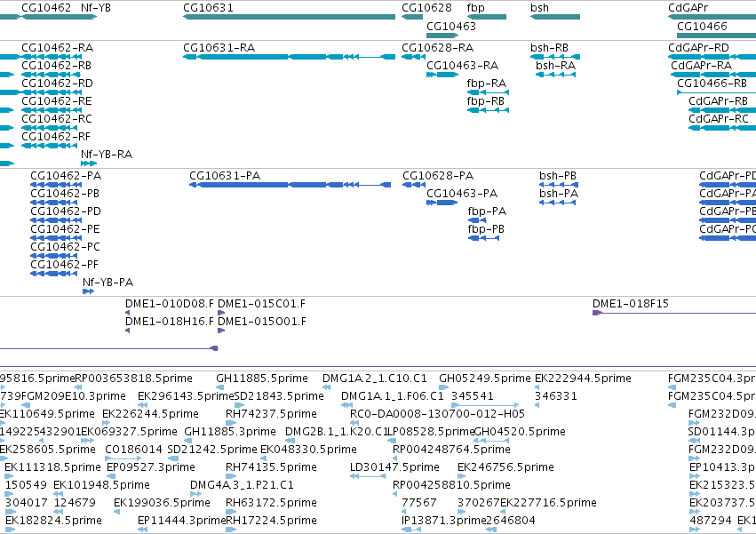
Task: Select the 346331 alignment label
Action: point(556,396)
